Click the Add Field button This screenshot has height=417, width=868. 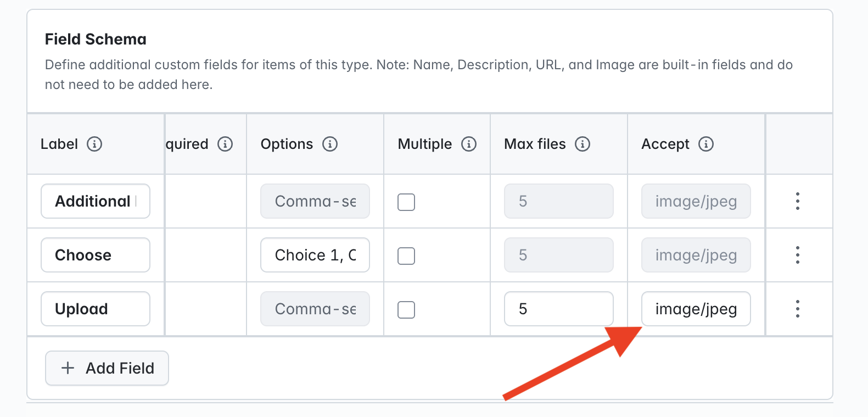coord(107,368)
